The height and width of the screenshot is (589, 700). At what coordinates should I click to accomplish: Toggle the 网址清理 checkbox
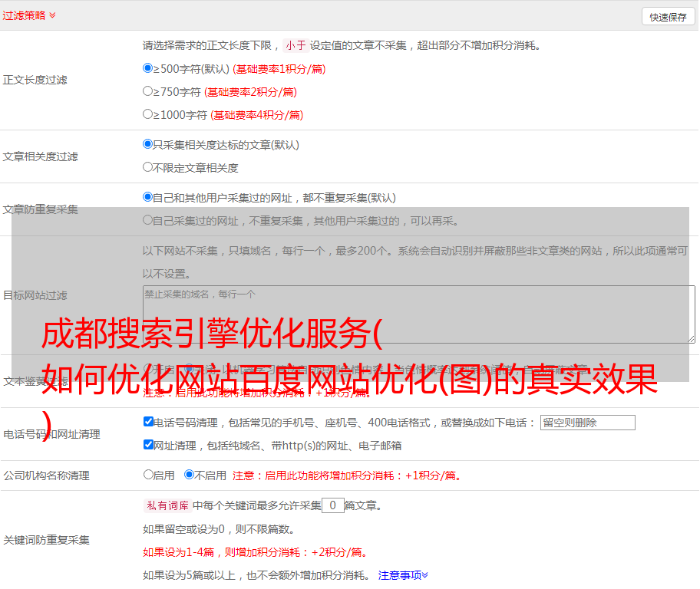149,445
